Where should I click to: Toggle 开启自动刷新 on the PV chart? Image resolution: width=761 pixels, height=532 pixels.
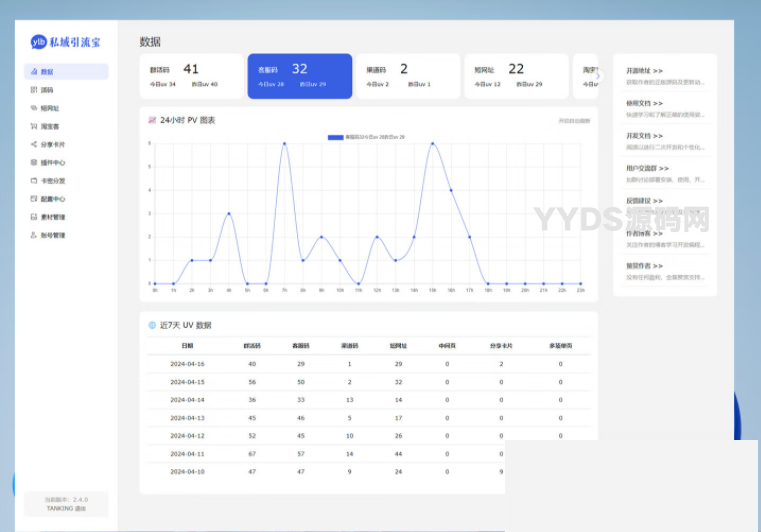click(574, 121)
